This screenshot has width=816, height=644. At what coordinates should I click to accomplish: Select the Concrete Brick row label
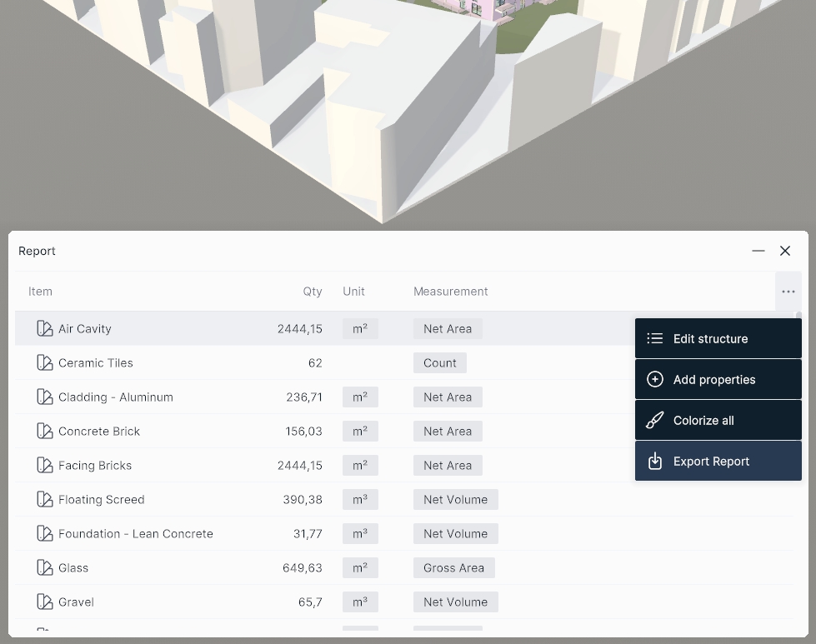[x=99, y=432]
